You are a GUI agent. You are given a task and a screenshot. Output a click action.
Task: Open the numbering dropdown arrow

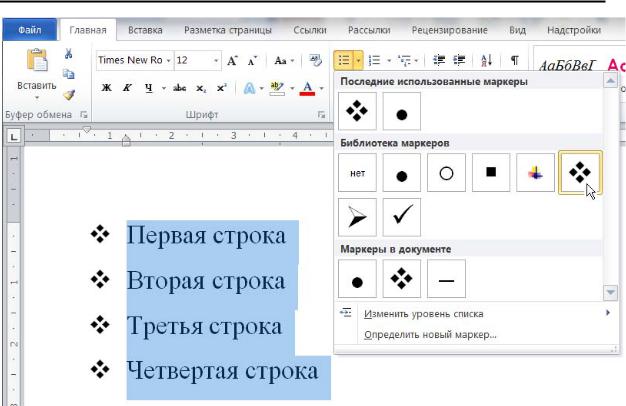pos(389,61)
